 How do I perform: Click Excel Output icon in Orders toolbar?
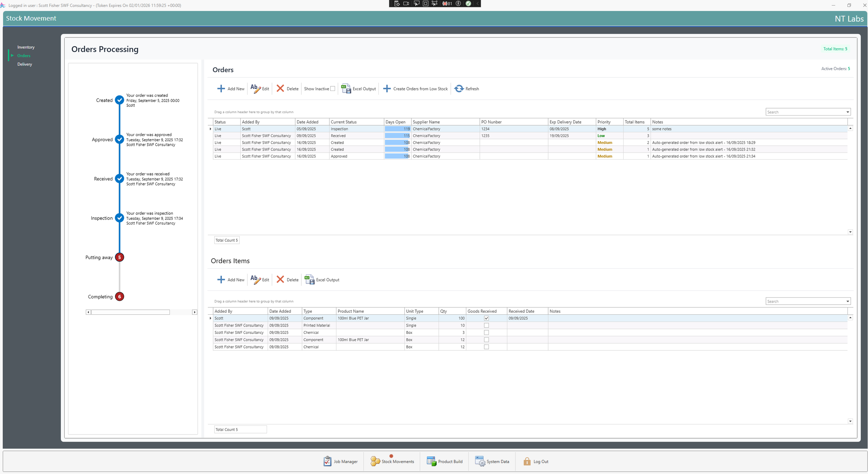(x=346, y=89)
